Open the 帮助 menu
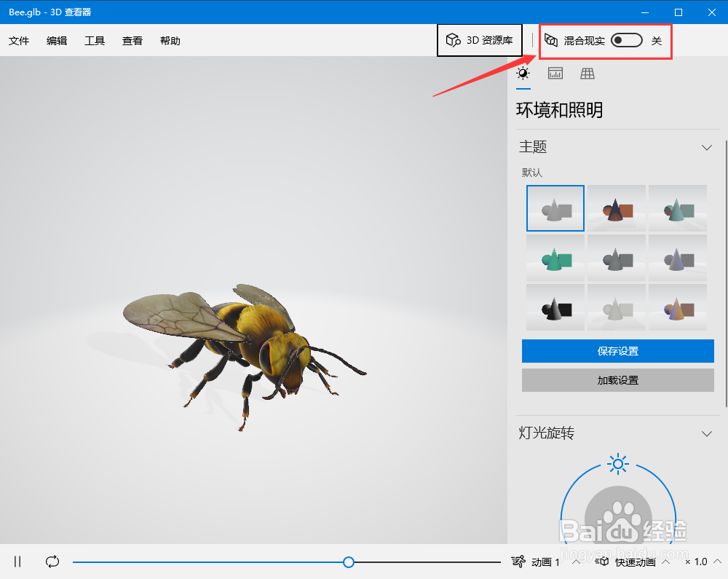The width and height of the screenshot is (728, 579). click(x=170, y=41)
